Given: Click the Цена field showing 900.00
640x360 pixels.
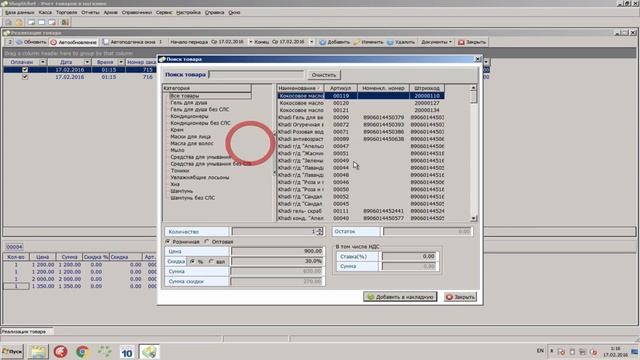Looking at the screenshot, I should tap(278, 251).
